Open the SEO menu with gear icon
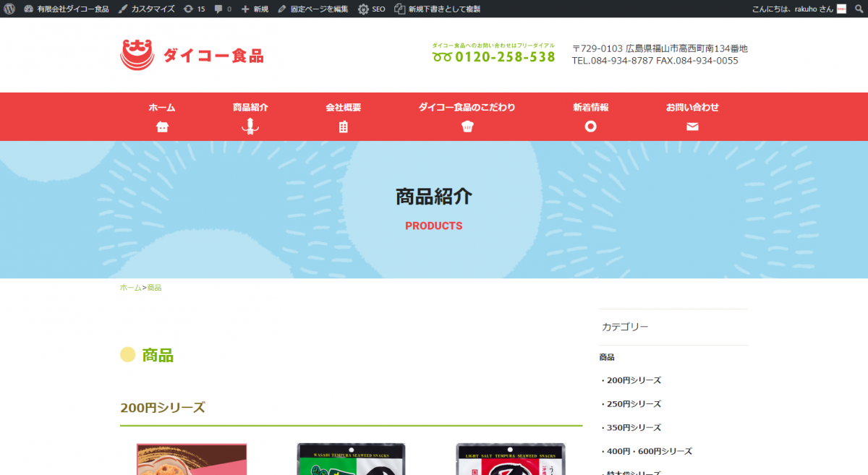Viewport: 868px width, 475px height. [372, 9]
